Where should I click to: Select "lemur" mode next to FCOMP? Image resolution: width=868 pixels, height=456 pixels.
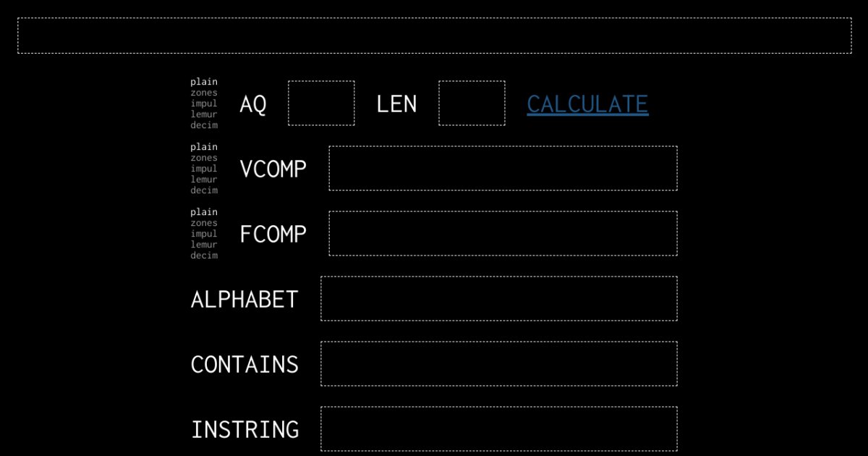coord(203,245)
